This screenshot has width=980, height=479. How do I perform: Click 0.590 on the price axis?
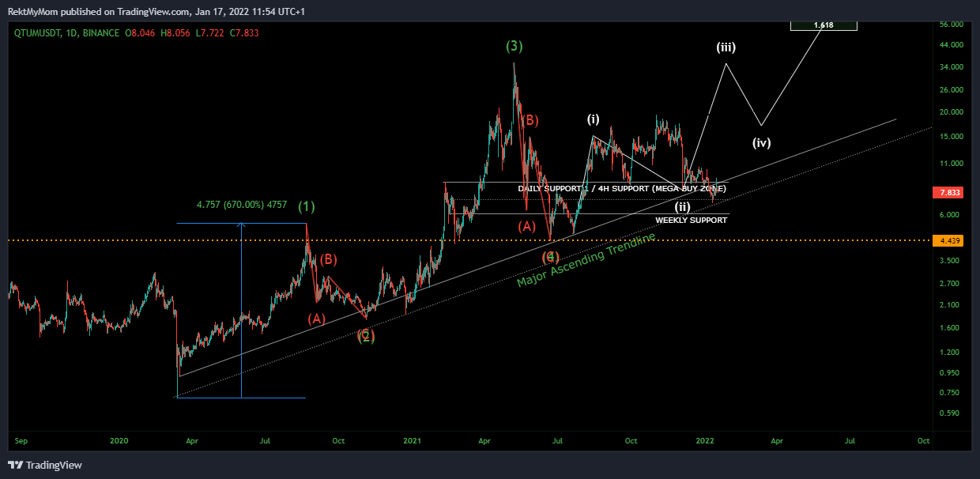click(x=951, y=413)
